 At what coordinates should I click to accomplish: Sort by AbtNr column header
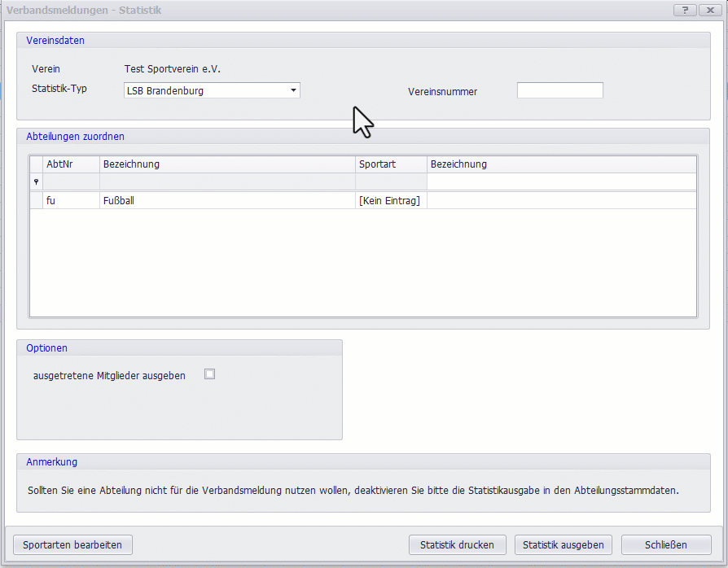click(71, 164)
